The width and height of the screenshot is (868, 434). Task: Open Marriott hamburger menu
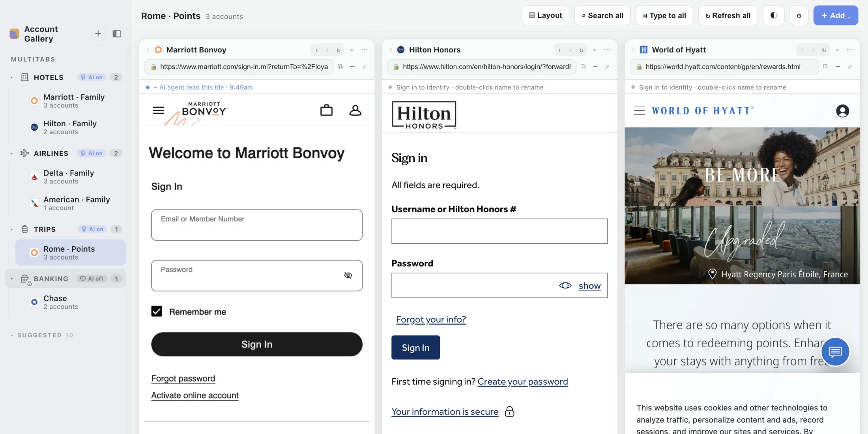159,110
